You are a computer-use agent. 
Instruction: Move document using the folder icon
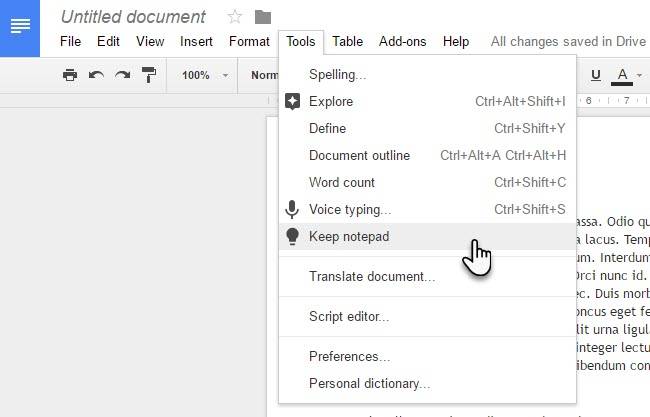[263, 17]
